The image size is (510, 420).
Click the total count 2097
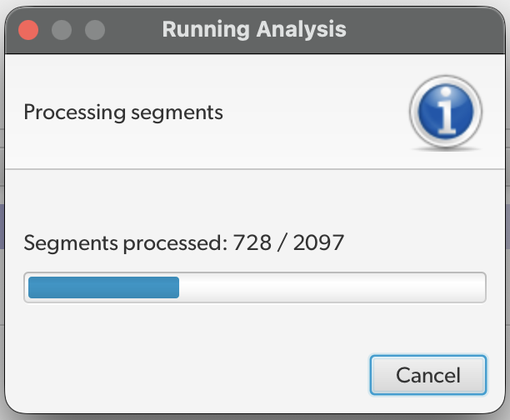[317, 243]
